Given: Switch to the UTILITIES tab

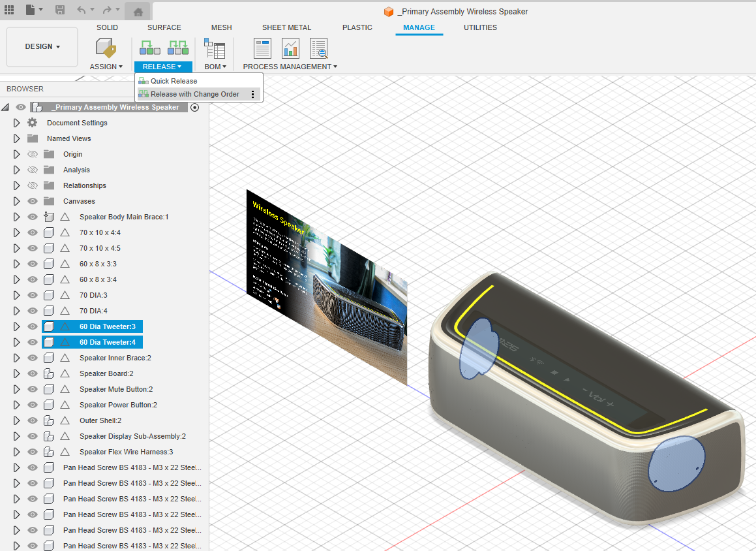Looking at the screenshot, I should [480, 27].
